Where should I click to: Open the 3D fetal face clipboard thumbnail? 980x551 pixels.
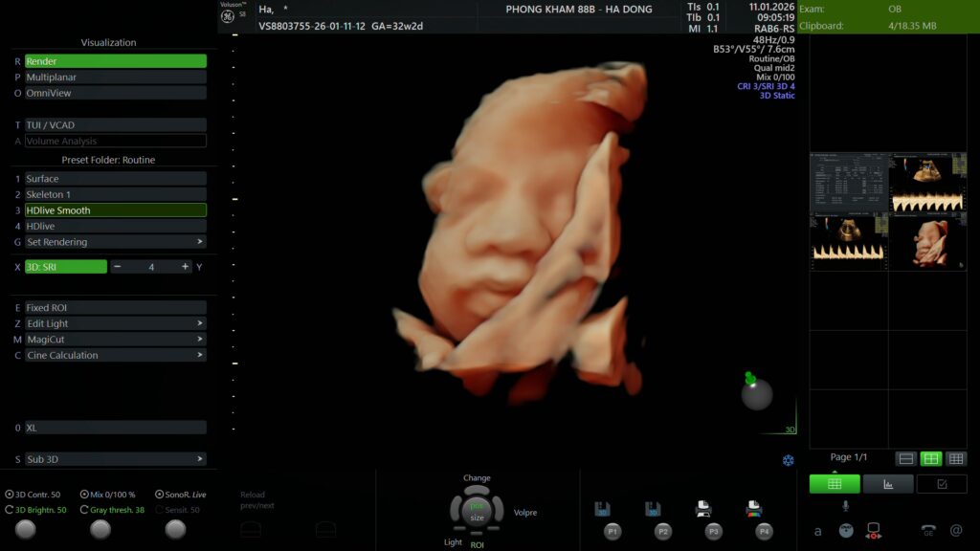pyautogui.click(x=927, y=243)
